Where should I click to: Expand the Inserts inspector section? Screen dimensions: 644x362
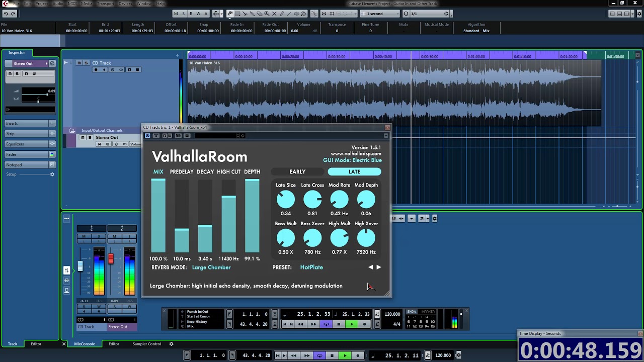[30, 123]
